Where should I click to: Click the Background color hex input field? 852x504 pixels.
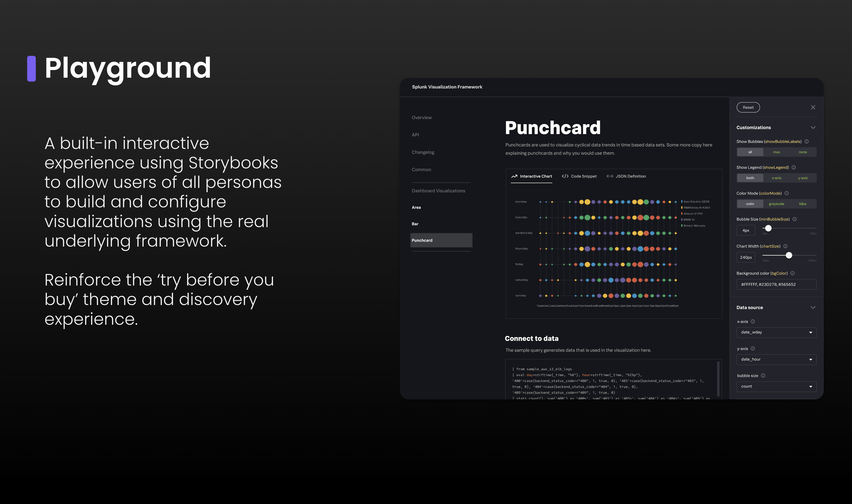point(776,285)
